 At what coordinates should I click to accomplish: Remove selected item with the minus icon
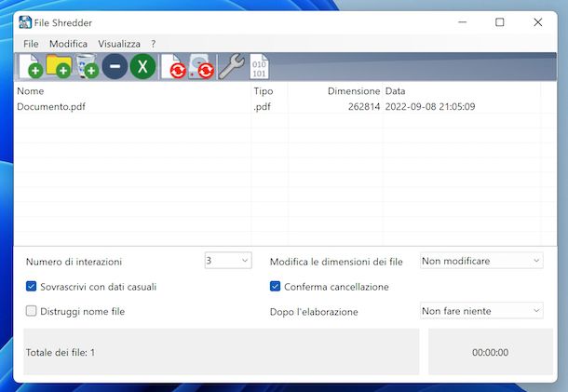pyautogui.click(x=115, y=66)
